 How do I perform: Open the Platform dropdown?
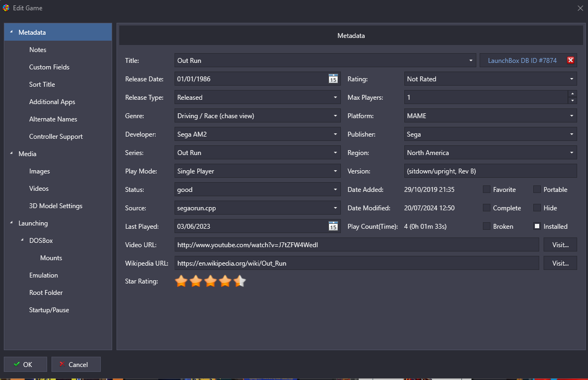[x=572, y=116]
